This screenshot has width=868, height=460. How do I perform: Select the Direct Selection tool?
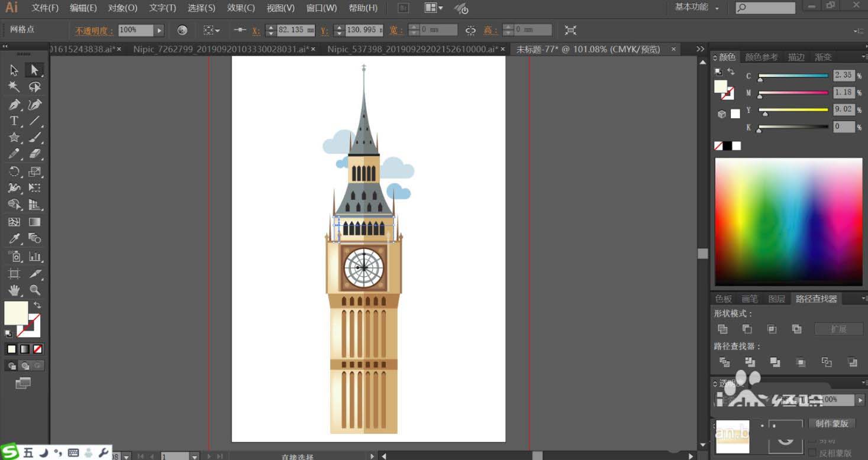click(x=34, y=70)
